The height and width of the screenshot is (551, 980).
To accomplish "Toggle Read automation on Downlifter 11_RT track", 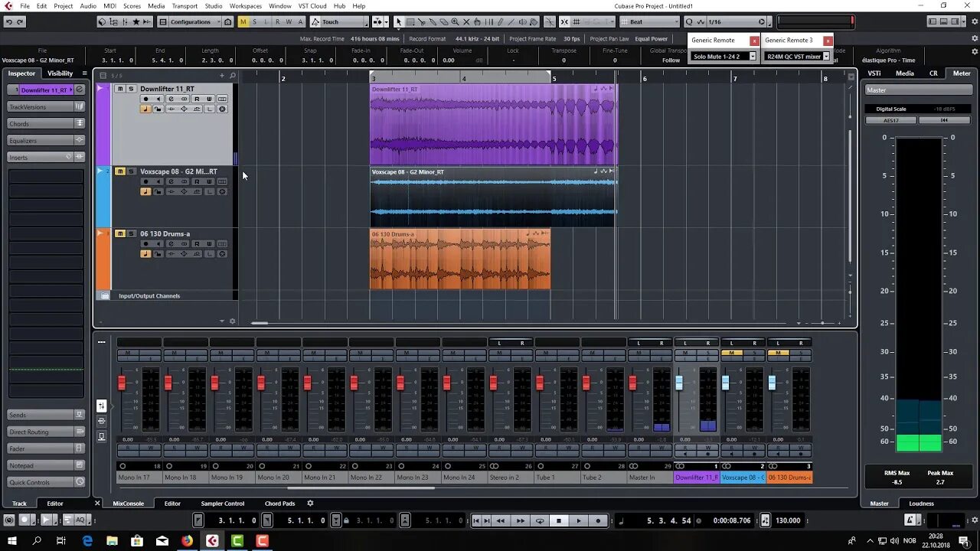I will click(197, 99).
